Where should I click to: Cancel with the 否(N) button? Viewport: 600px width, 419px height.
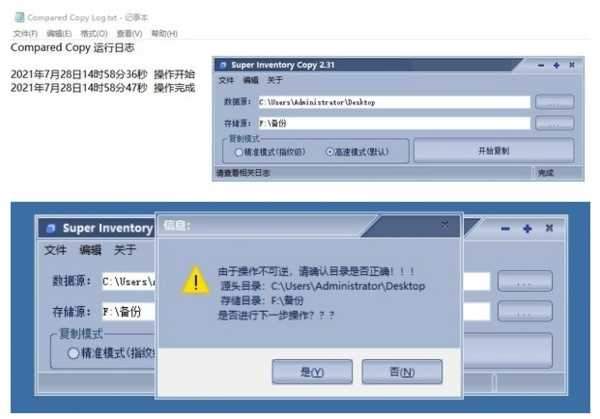402,372
